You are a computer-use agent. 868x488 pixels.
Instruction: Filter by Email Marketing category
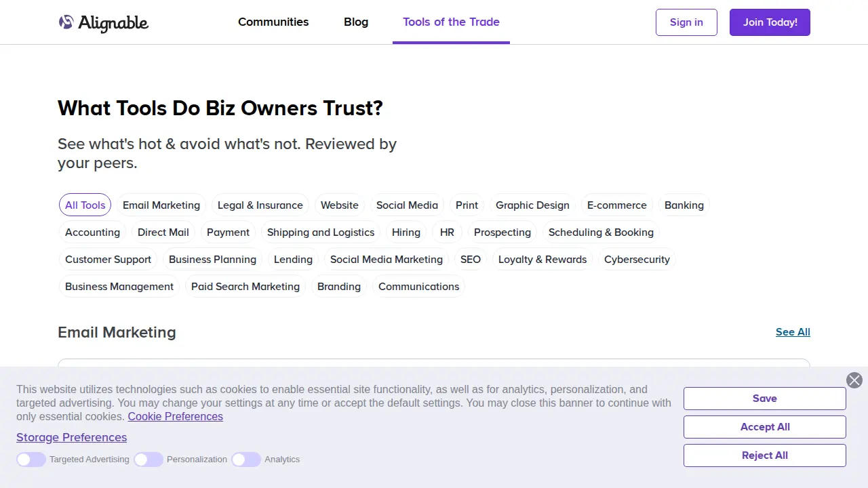tap(161, 205)
